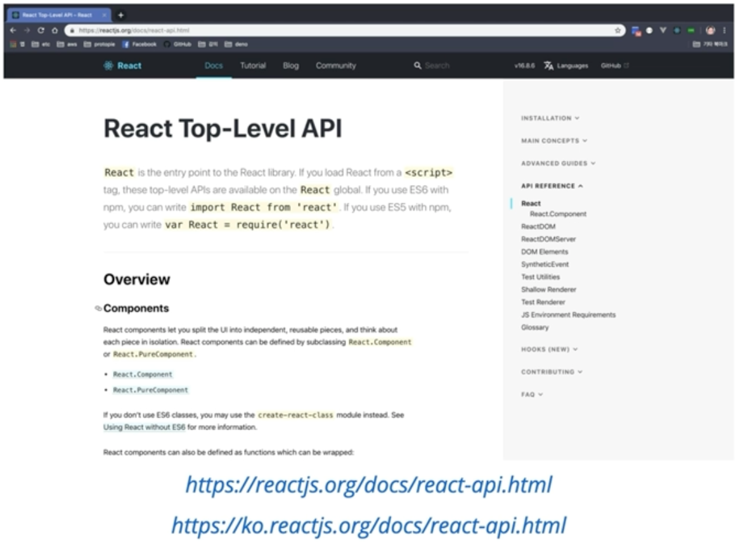Expand the ADVANCED GUIDES sidebar section
This screenshot has height=560, width=738.
558,163
